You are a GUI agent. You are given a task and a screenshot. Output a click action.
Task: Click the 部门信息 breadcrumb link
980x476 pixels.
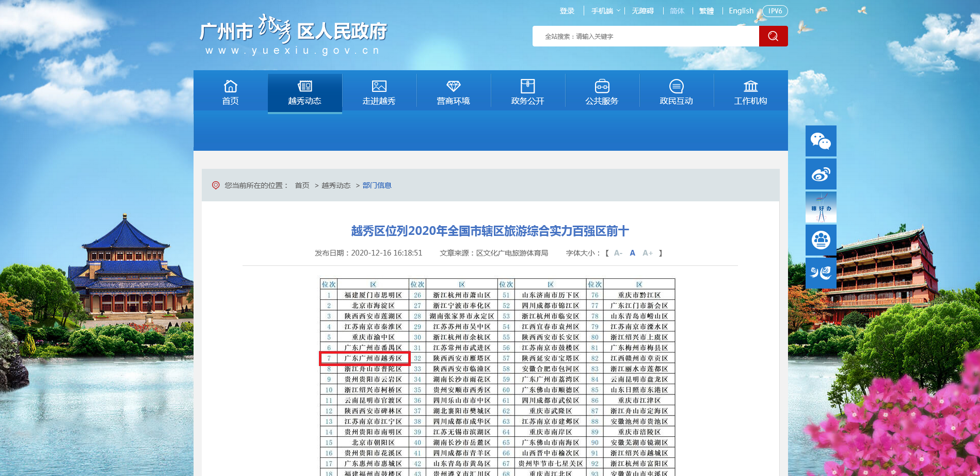click(377, 185)
